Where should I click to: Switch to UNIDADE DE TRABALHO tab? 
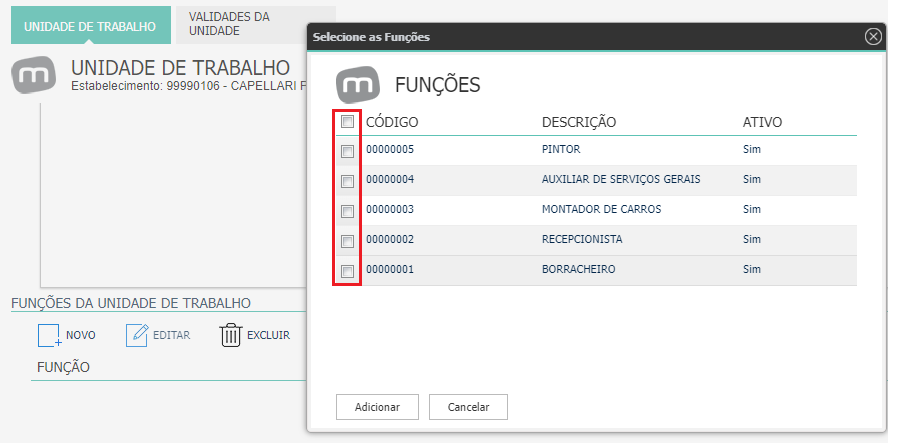[x=90, y=26]
